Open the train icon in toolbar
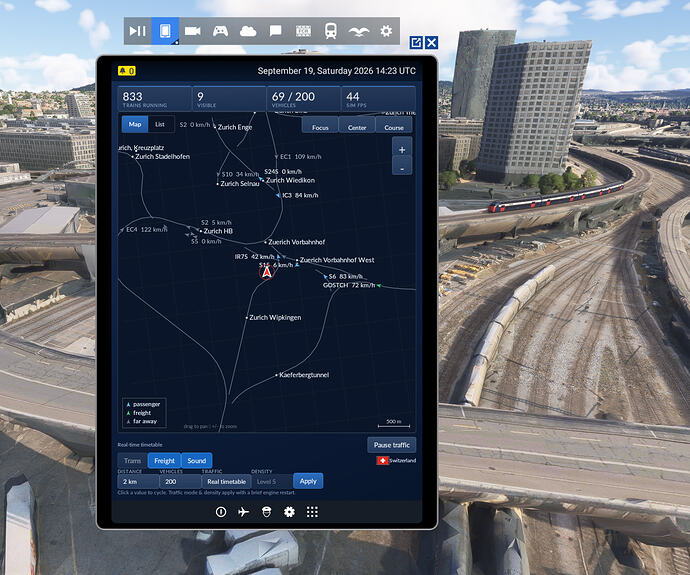Viewport: 690px width, 575px height. click(x=331, y=31)
